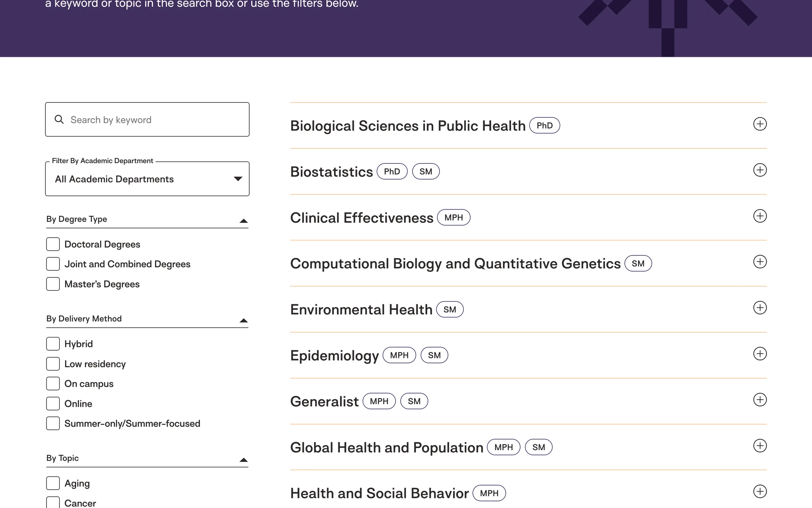812x508 pixels.
Task: Collapse the By Degree Type section arrow
Action: click(244, 221)
